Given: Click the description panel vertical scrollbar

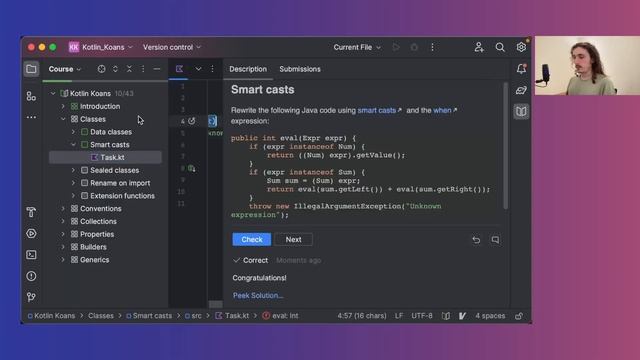Looking at the screenshot, I should (x=506, y=147).
